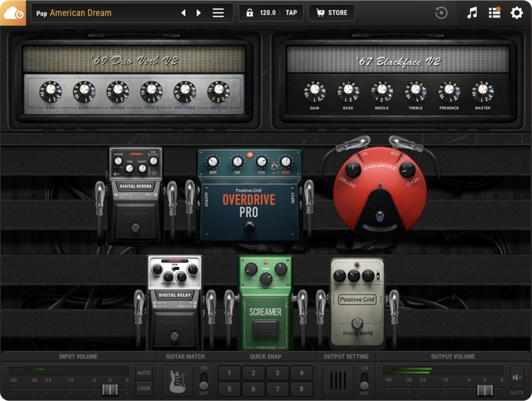Open the music note panel
The height and width of the screenshot is (401, 532).
pos(472,13)
